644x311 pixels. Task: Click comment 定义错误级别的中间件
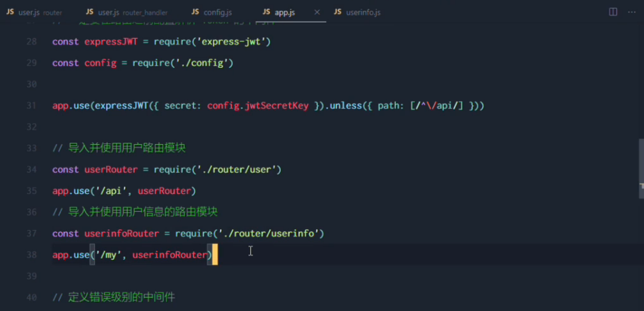[x=121, y=298]
